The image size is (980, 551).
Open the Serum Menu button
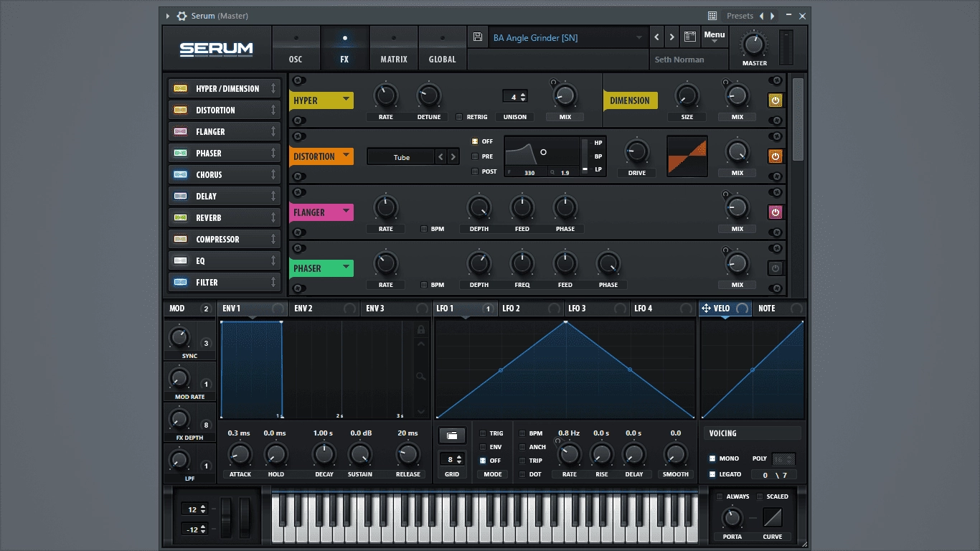[x=715, y=37]
